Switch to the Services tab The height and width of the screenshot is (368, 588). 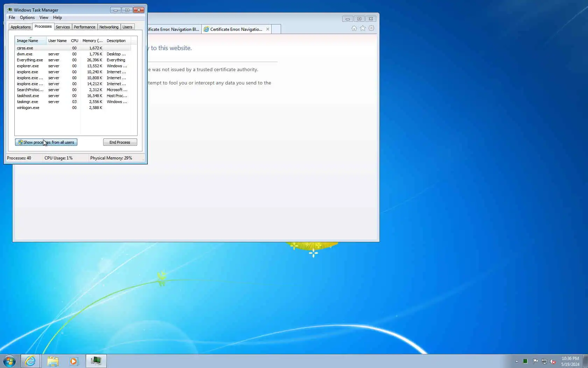(63, 27)
